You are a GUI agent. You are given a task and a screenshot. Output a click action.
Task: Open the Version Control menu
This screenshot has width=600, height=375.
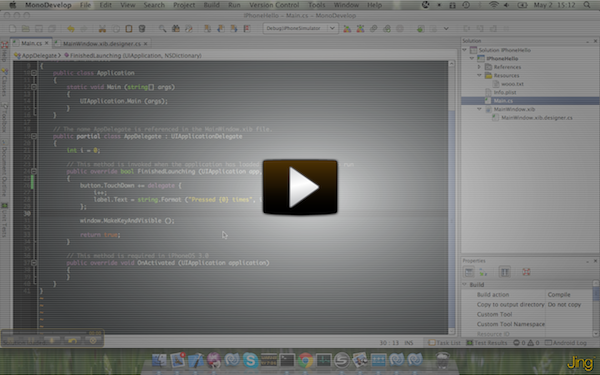pyautogui.click(x=274, y=5)
